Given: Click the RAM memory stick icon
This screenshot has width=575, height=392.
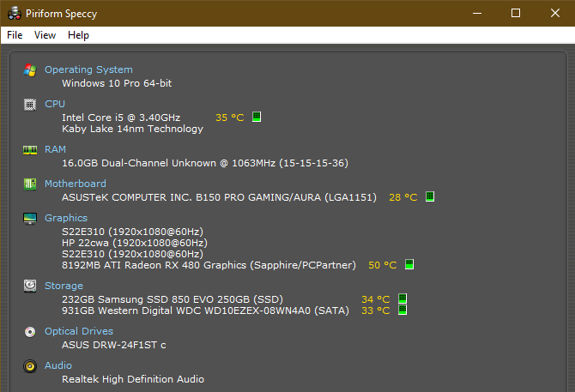Looking at the screenshot, I should coord(30,150).
